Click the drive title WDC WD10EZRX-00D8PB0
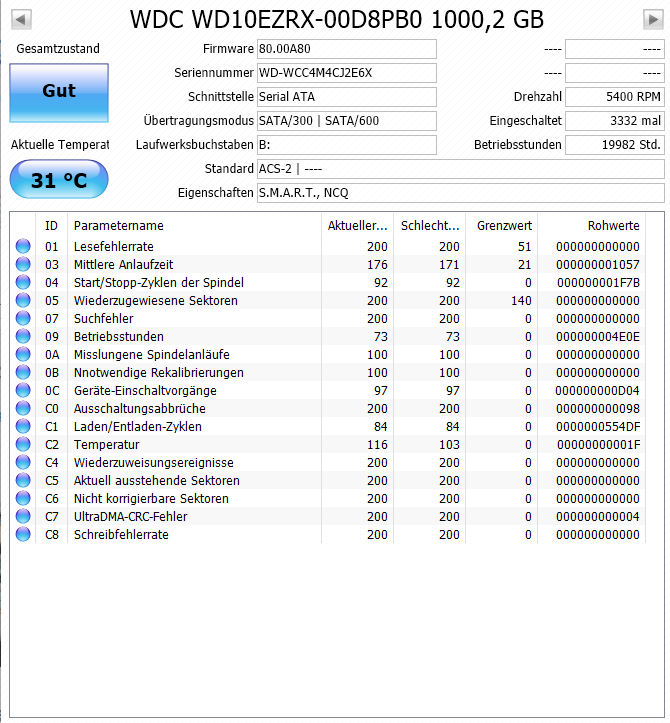 pyautogui.click(x=276, y=19)
